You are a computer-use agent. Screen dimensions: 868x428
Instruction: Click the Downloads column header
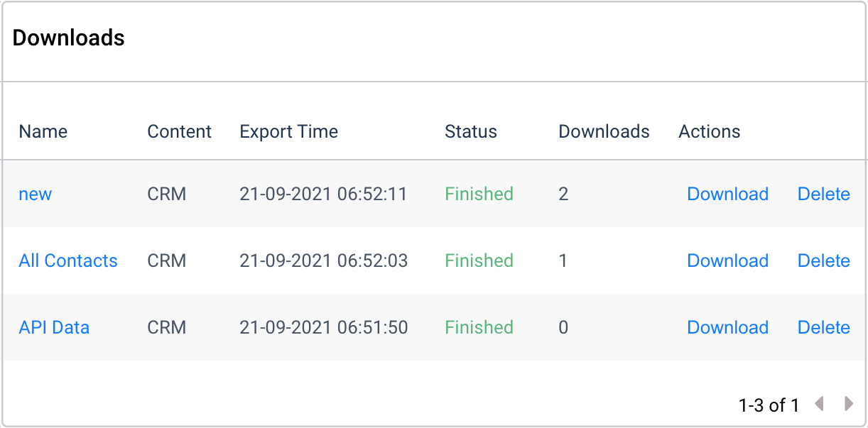(604, 131)
